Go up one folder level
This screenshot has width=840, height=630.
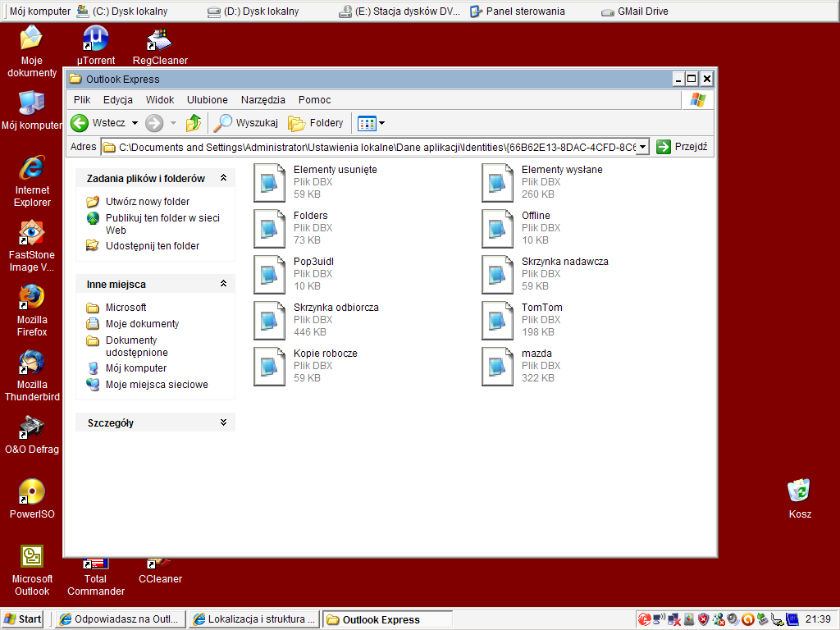[194, 123]
